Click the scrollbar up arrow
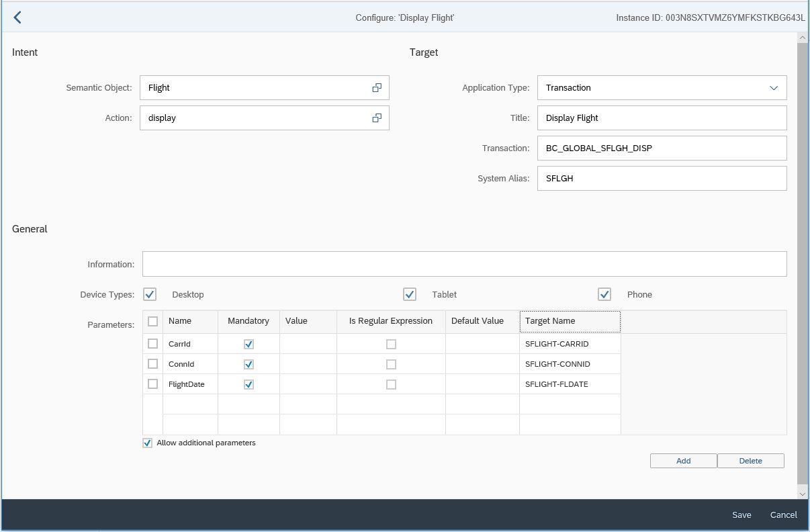 click(803, 37)
